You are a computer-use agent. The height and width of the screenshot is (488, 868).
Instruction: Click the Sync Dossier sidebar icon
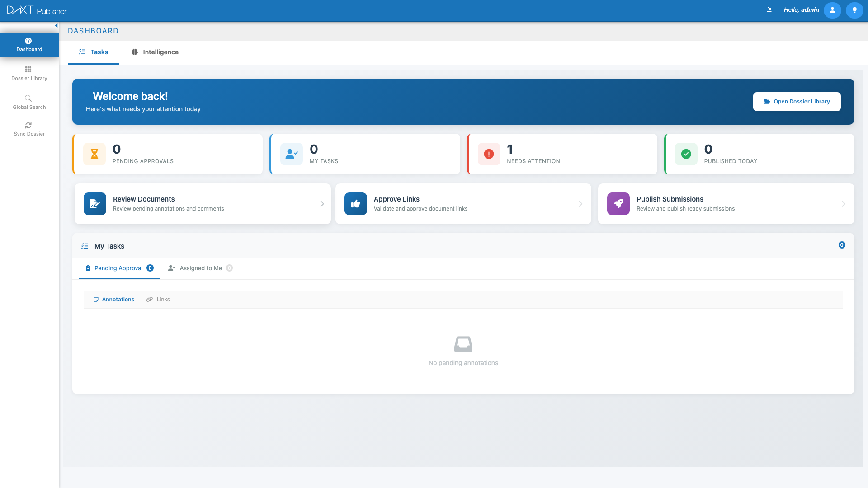click(29, 129)
